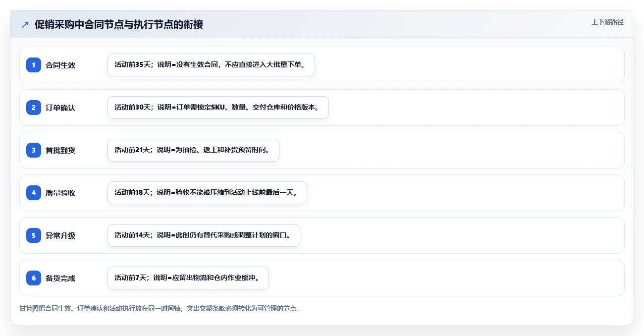
Task: Select the 合同生效 step label
Action: point(60,65)
